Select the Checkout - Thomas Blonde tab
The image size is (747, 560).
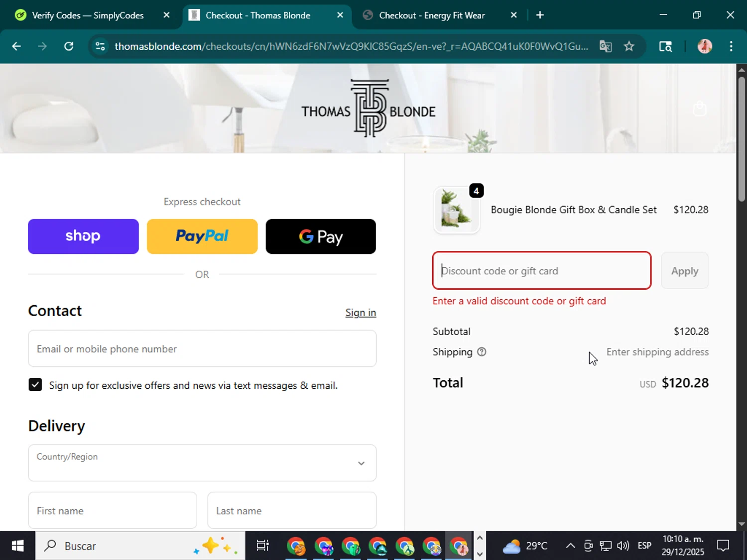[x=258, y=15]
